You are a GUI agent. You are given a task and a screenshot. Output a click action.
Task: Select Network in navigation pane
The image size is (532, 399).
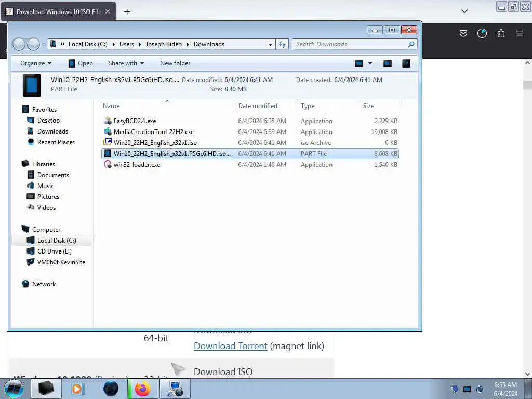(x=44, y=284)
